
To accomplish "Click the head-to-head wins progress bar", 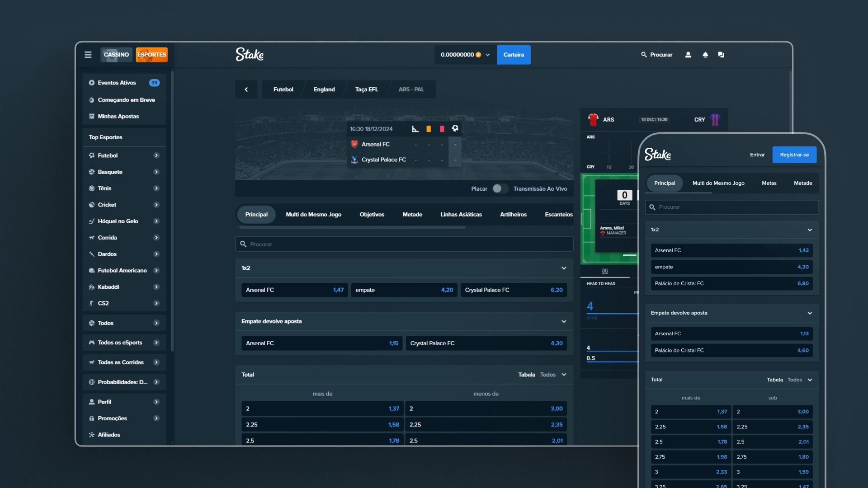I will coord(613,313).
